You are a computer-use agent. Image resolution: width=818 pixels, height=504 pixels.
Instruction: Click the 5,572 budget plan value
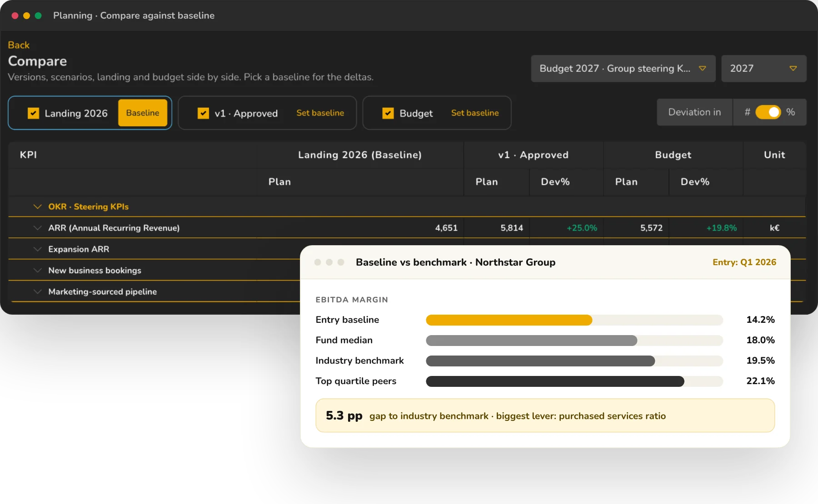coord(651,228)
